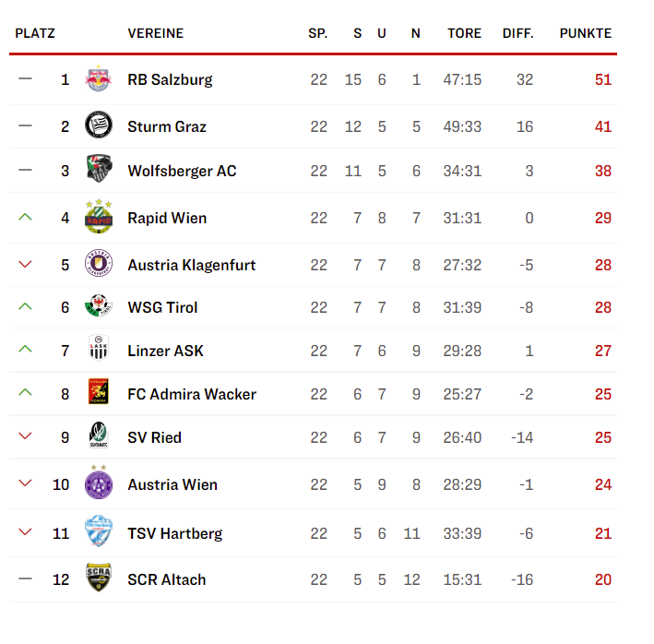Click the red down arrow next to SV Ried

(26, 436)
